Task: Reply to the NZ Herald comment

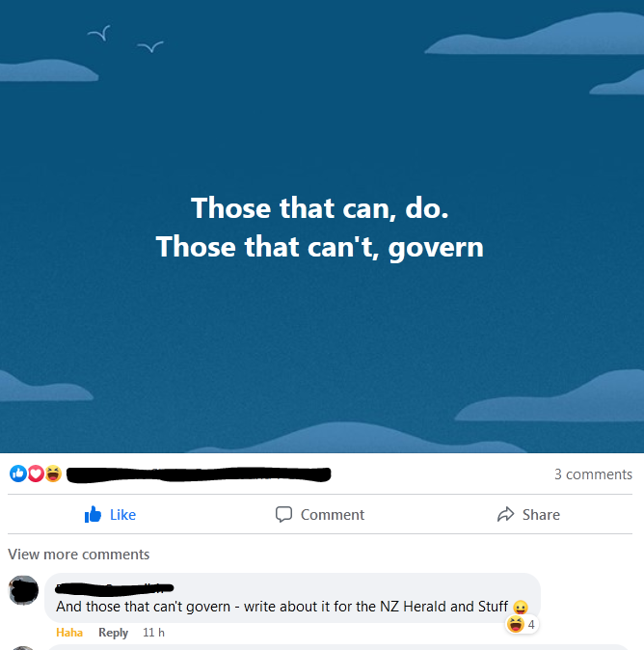Action: 113,633
